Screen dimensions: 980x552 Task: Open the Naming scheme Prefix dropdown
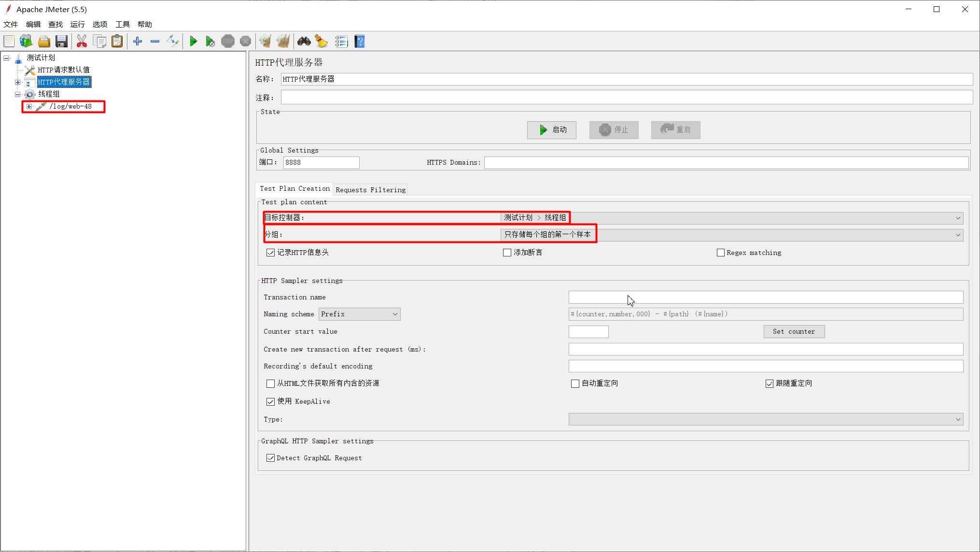point(359,314)
